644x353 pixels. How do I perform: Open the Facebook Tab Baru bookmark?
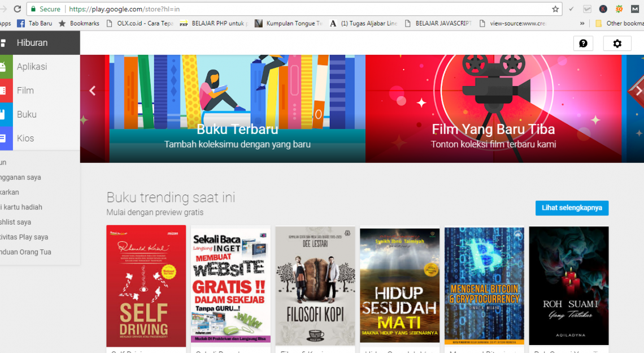click(35, 23)
